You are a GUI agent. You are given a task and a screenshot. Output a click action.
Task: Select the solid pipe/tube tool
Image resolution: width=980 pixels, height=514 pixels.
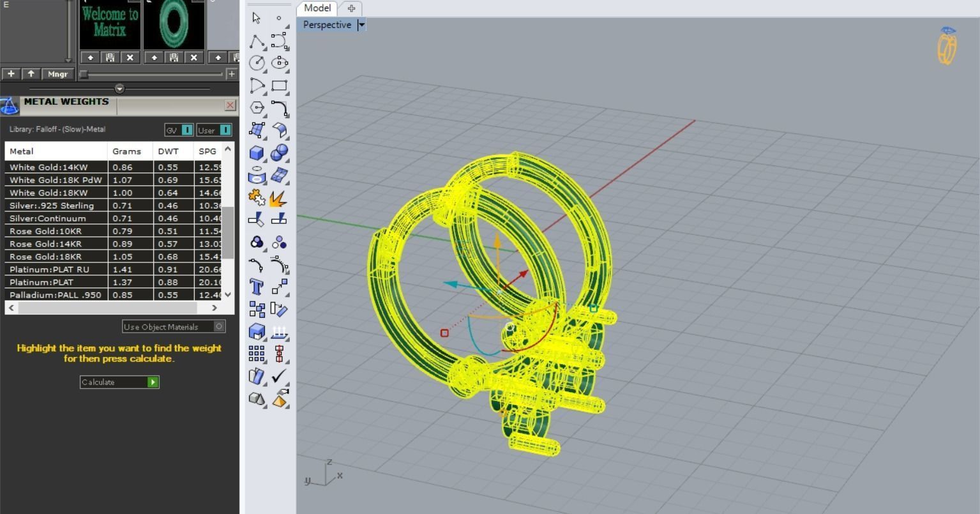257,176
